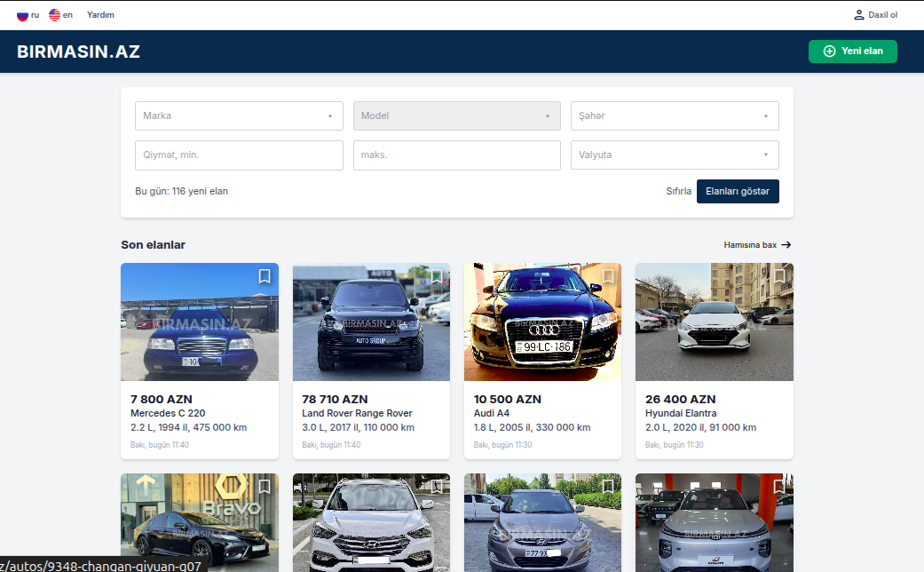
Task: Expand the Şəhər city dropdown
Action: point(674,115)
